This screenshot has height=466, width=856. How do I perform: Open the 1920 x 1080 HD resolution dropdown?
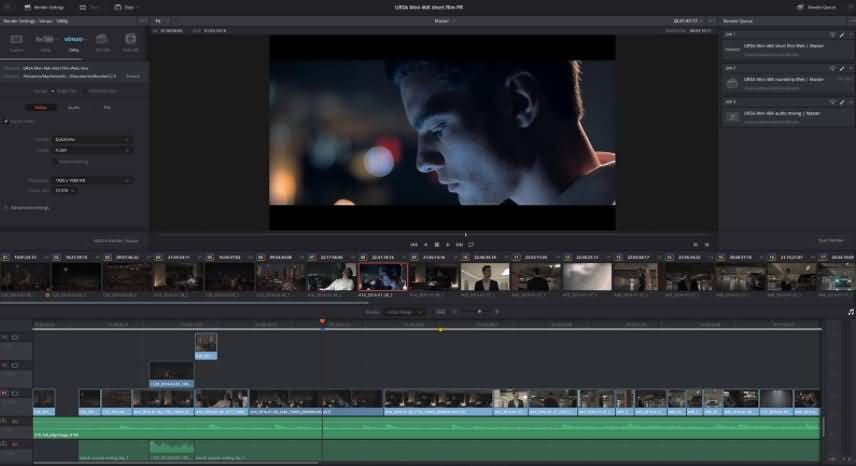coord(92,180)
